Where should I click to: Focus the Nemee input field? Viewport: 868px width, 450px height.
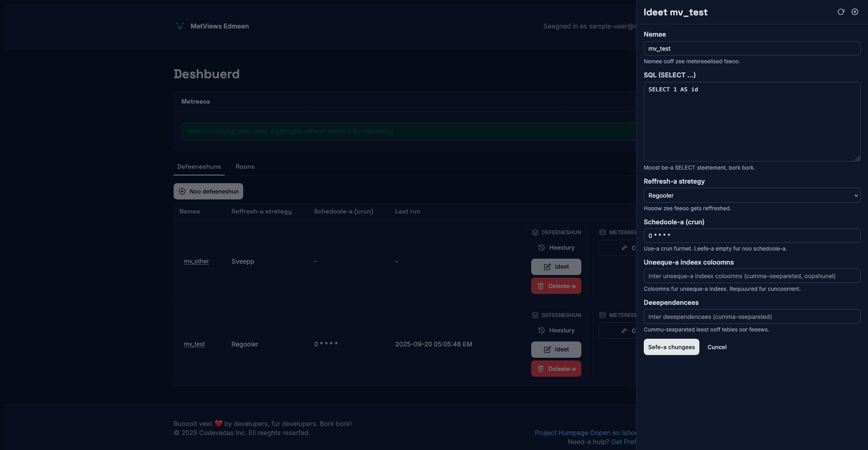(751, 48)
